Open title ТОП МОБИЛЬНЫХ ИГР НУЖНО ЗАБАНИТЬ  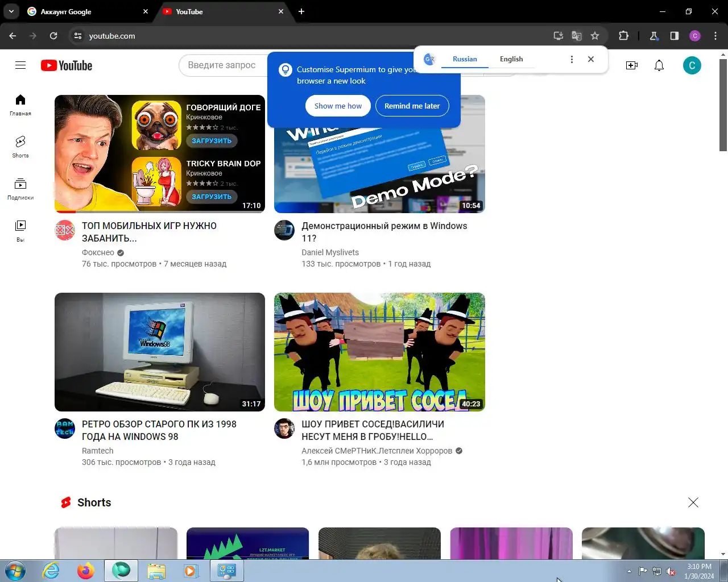[149, 232]
